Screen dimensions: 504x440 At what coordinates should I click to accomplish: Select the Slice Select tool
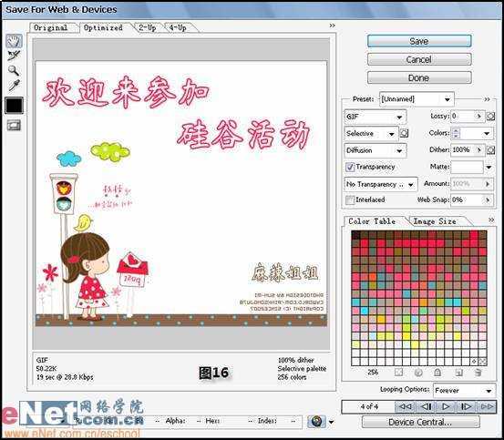[14, 56]
